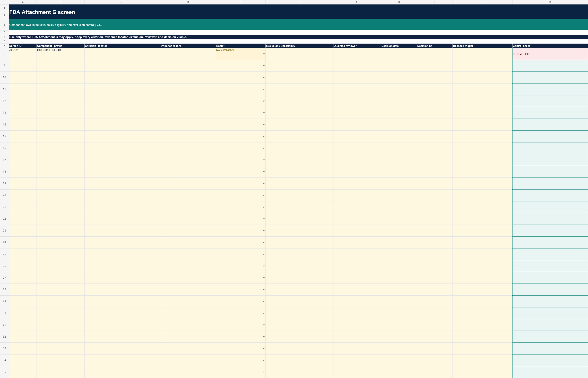588x378 pixels.
Task: Open the Result dropdown arrow in row 30
Action: click(264, 313)
